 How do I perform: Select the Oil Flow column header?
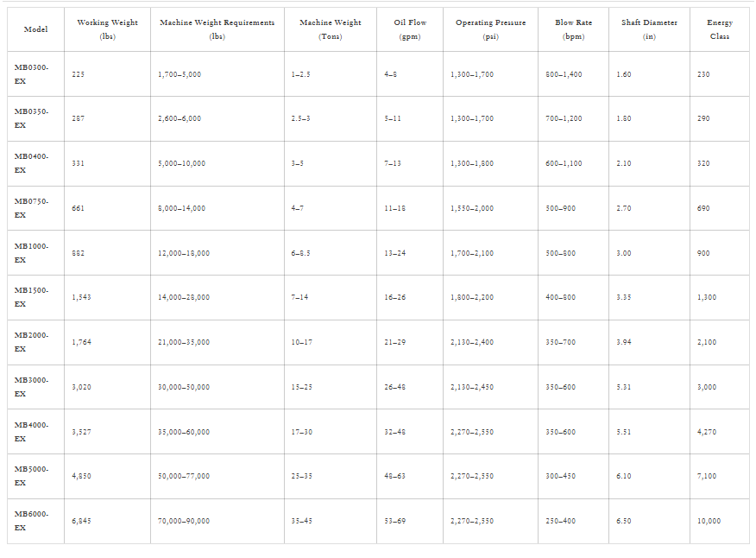click(x=410, y=29)
